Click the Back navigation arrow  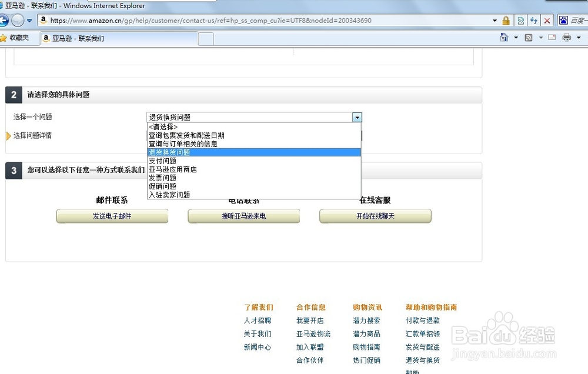point(5,20)
